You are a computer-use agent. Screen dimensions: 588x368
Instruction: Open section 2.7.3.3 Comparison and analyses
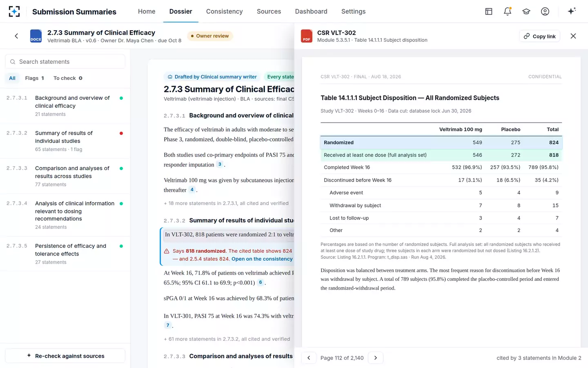pyautogui.click(x=65, y=176)
